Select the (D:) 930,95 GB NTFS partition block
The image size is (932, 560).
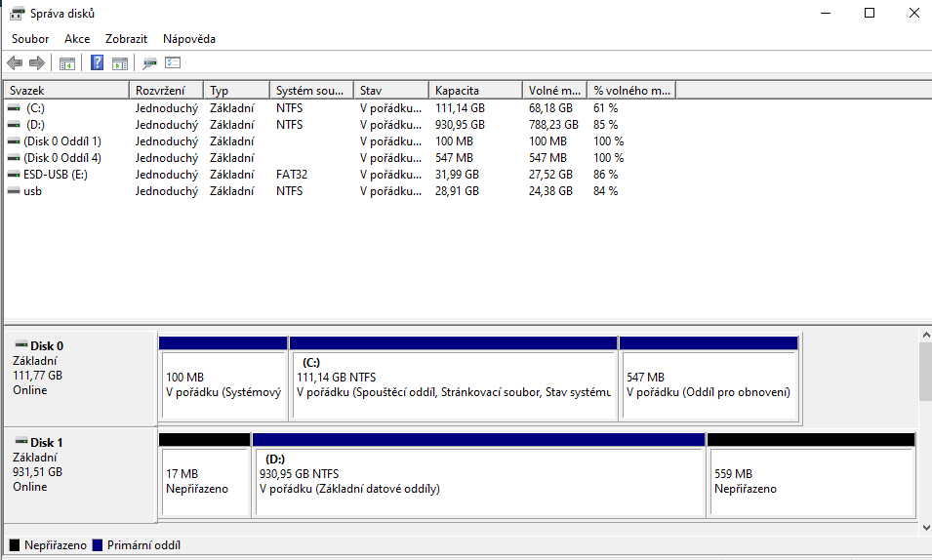[479, 475]
